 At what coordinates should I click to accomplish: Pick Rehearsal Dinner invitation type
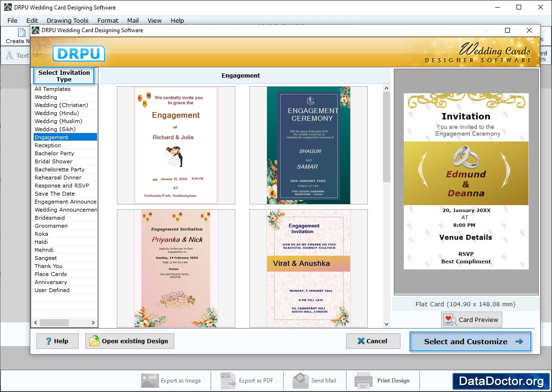[x=65, y=178]
